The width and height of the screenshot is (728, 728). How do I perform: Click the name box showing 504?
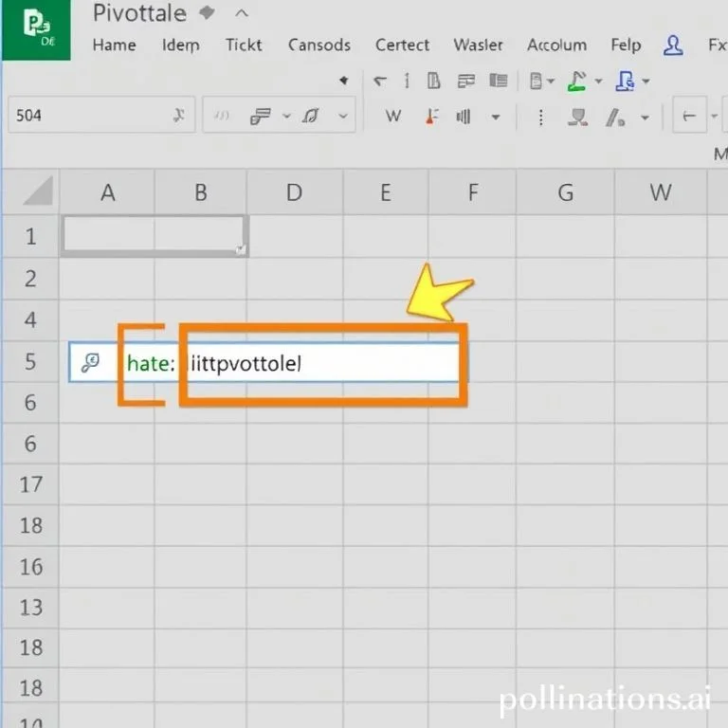click(x=101, y=115)
